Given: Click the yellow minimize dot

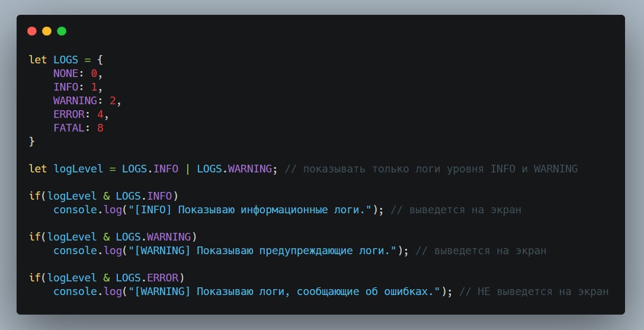Looking at the screenshot, I should point(47,31).
